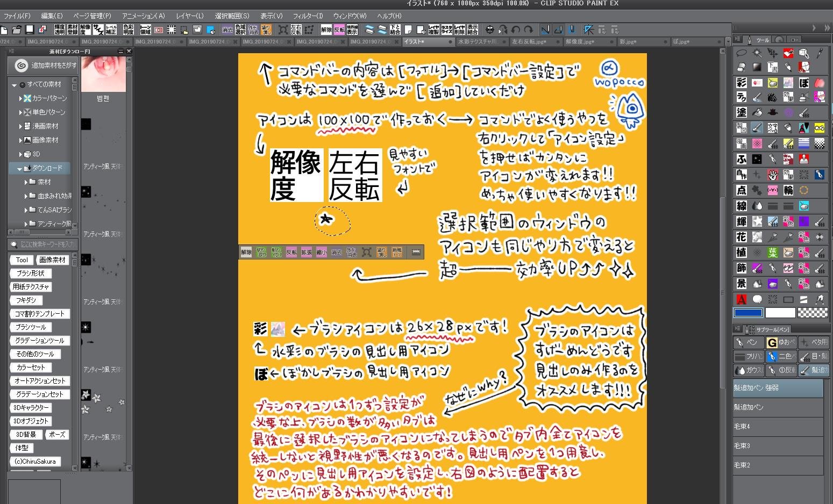Image resolution: width=833 pixels, height=504 pixels.
Task: Click the トーン領域 command bar icon
Action: [x=146, y=30]
